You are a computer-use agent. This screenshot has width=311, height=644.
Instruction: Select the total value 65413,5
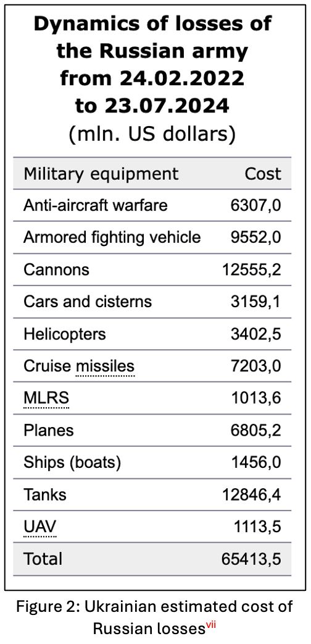click(x=252, y=559)
